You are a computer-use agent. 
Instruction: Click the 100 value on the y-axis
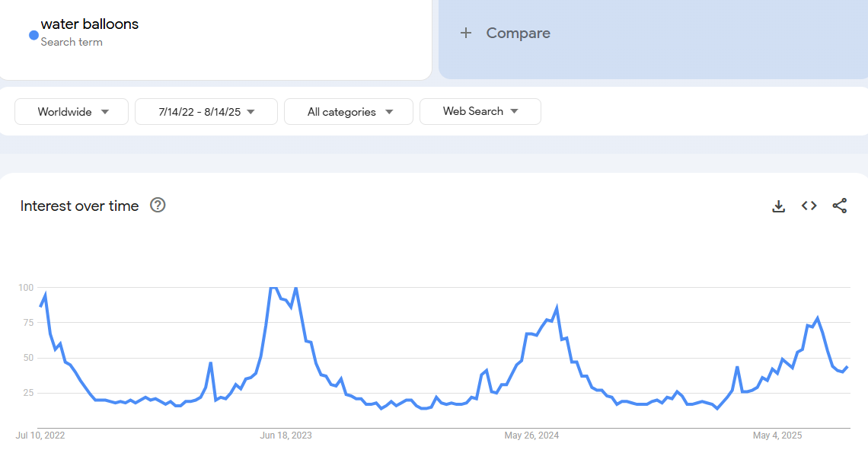[26, 287]
